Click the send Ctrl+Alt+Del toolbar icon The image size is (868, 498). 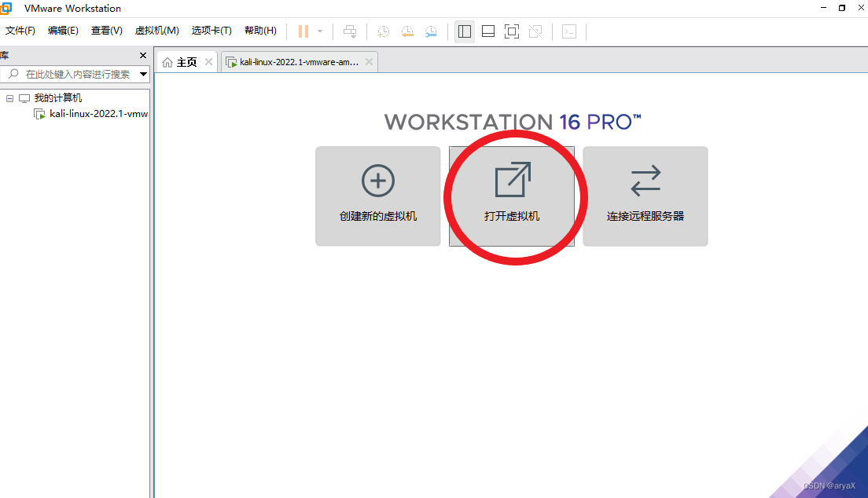click(350, 31)
